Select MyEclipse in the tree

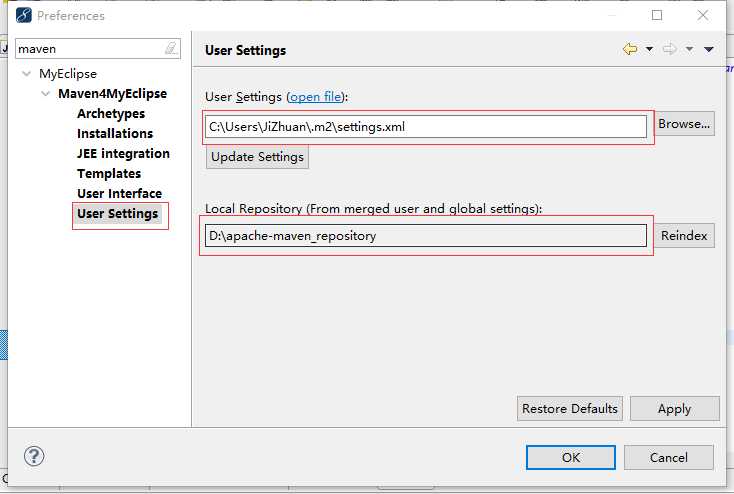click(68, 74)
